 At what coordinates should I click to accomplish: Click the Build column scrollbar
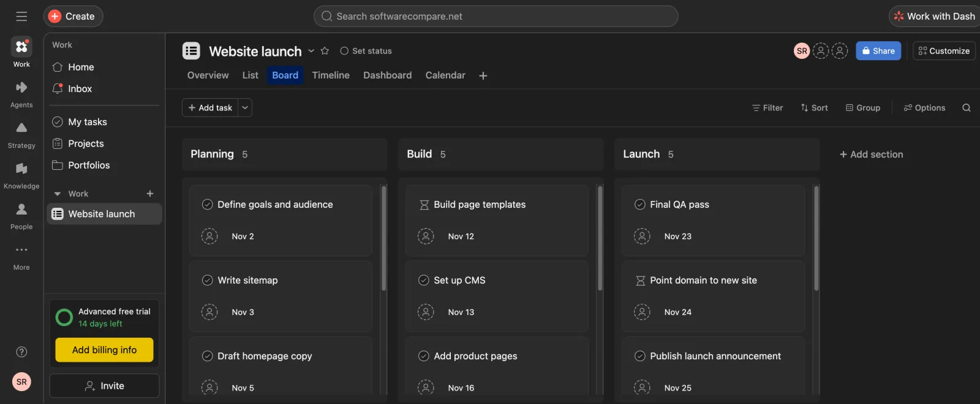tap(600, 238)
